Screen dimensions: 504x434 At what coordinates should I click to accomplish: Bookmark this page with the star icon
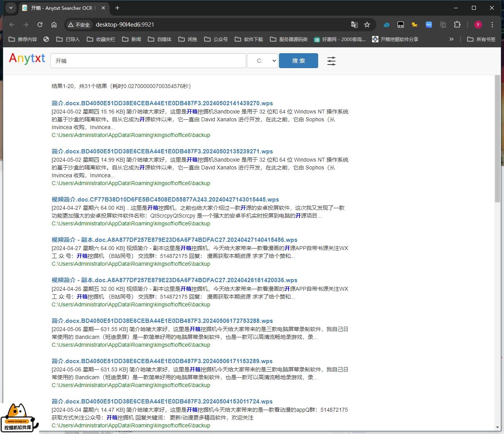tap(367, 25)
